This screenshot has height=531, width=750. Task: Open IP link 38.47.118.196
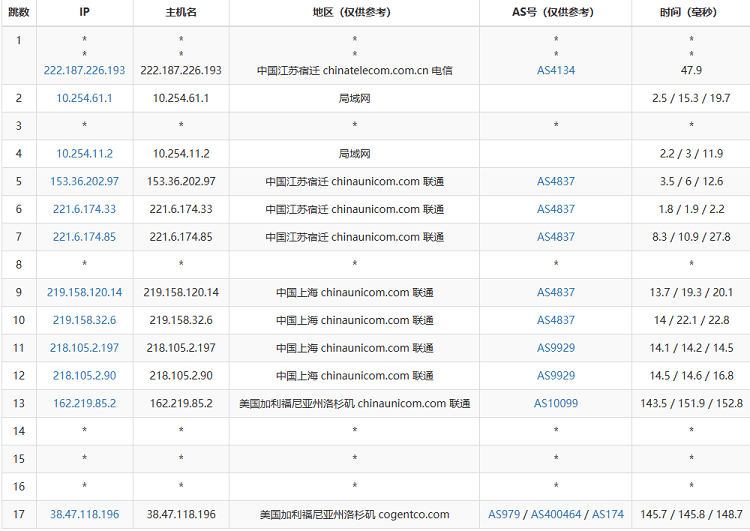[84, 514]
